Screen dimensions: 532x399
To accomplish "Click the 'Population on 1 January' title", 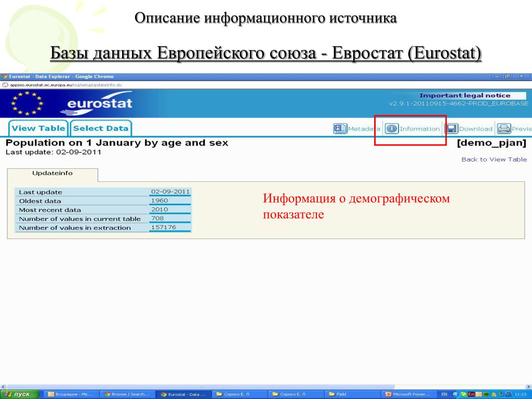I will (x=117, y=143).
